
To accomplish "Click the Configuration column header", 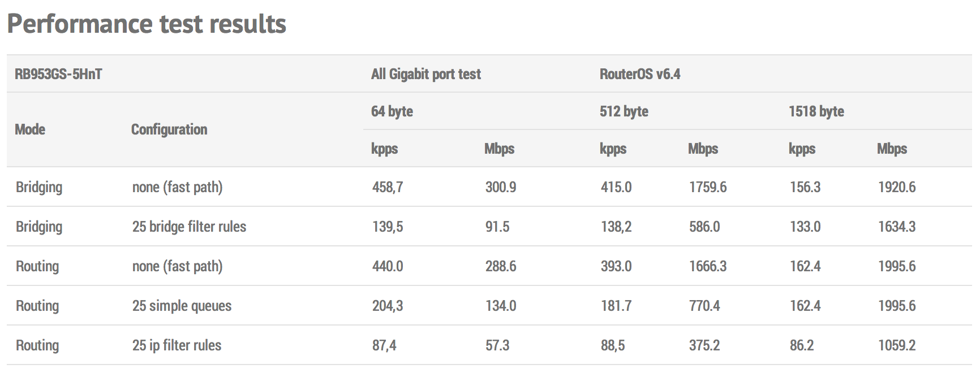I will (x=169, y=129).
